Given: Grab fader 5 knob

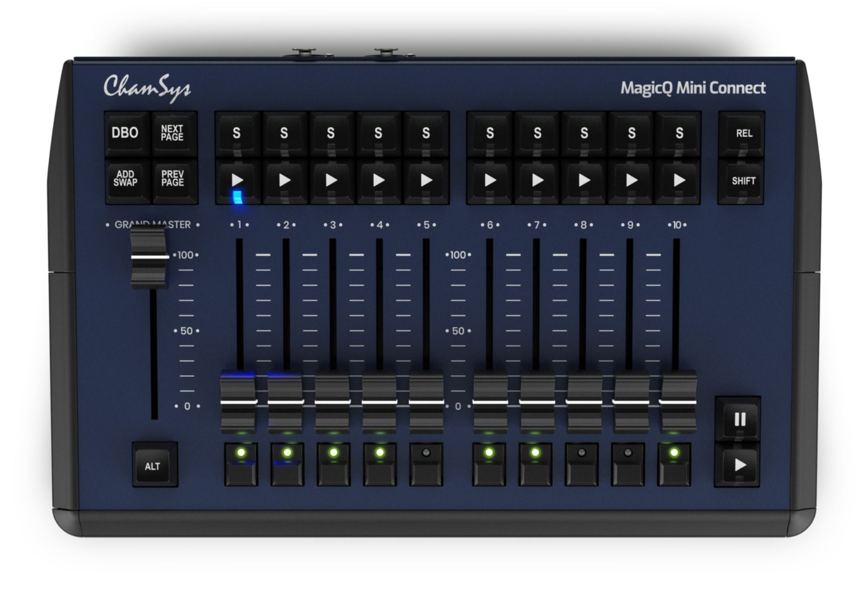Looking at the screenshot, I should (x=427, y=402).
